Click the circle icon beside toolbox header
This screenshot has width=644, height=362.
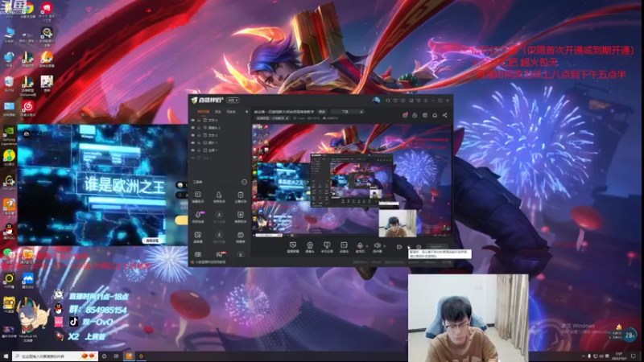coord(245,182)
